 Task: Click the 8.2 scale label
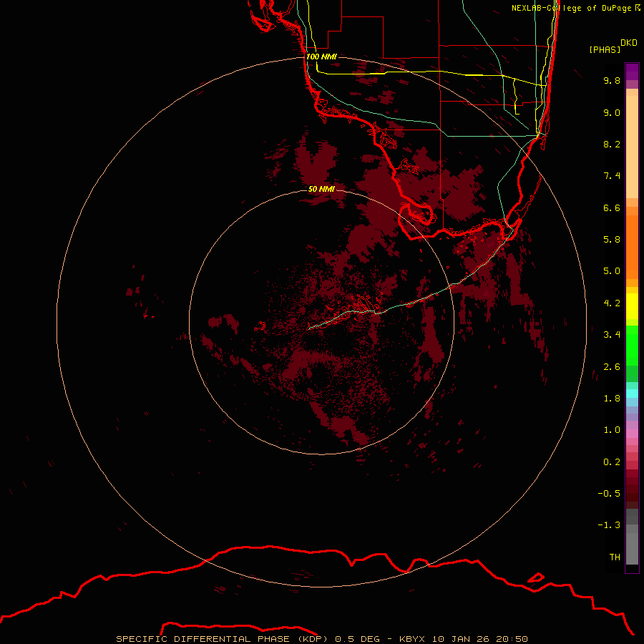tap(612, 144)
